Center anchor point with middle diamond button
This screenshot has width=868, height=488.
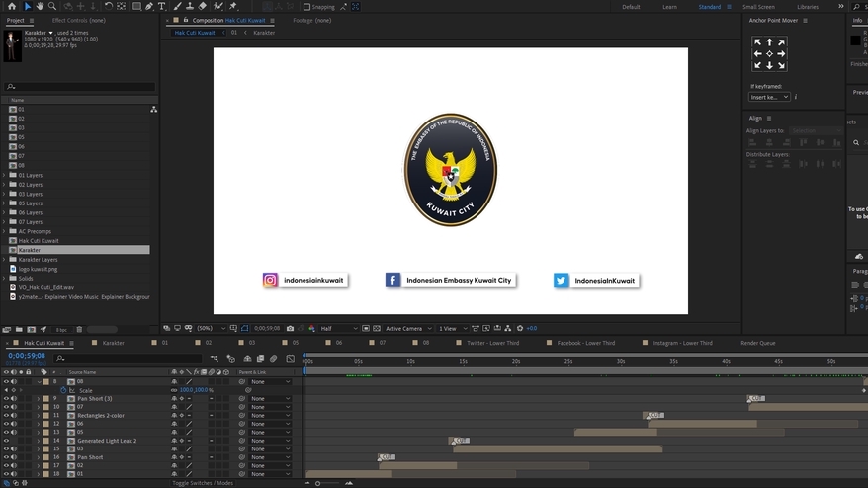coord(769,53)
